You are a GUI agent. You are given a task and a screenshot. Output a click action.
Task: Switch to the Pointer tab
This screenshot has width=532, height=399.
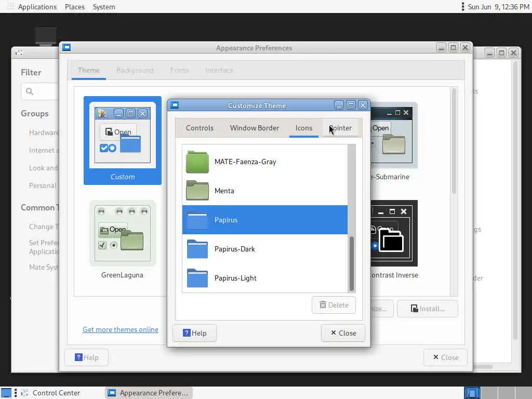pos(340,128)
